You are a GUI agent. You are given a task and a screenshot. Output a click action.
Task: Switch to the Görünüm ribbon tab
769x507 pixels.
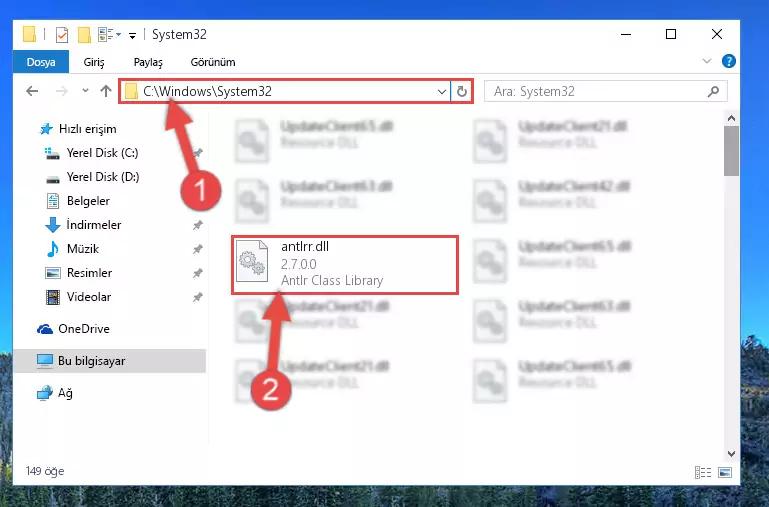coord(213,62)
